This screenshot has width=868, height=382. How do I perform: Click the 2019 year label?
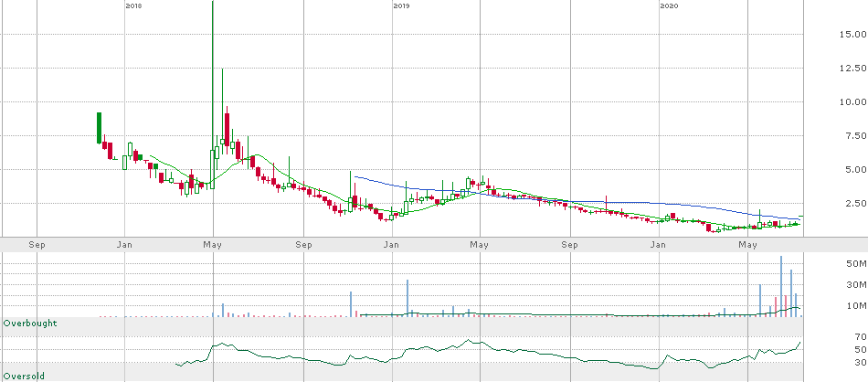point(401,6)
